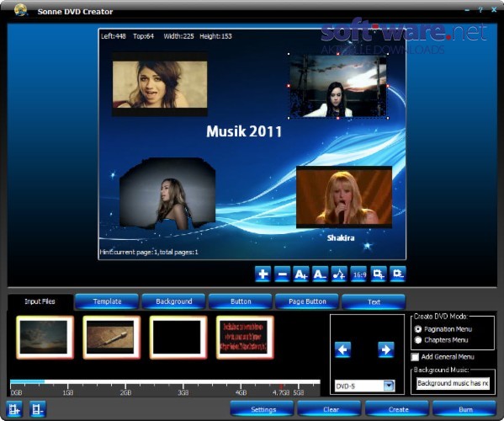
Task: Select the woman in blue dress menu thumbnail
Action: [167, 194]
